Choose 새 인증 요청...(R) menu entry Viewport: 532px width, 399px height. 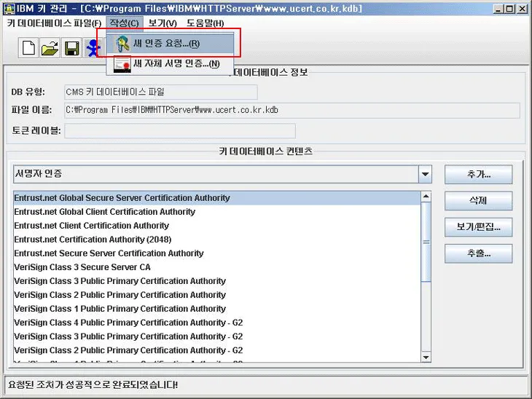(170, 44)
